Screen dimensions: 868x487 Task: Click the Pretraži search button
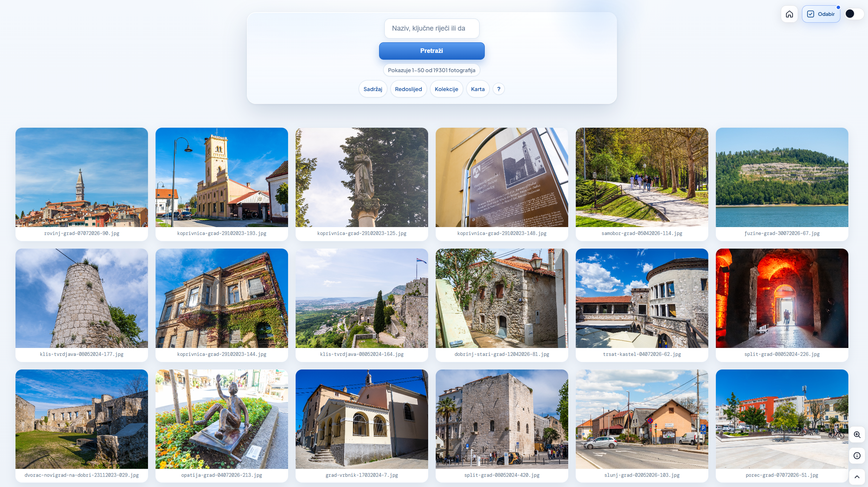432,51
